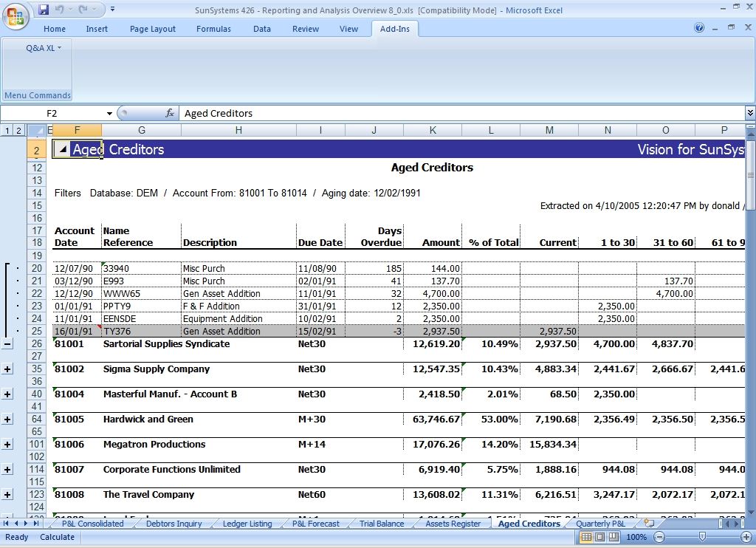
Task: Switch to Page Layout view
Action: pyautogui.click(x=599, y=537)
